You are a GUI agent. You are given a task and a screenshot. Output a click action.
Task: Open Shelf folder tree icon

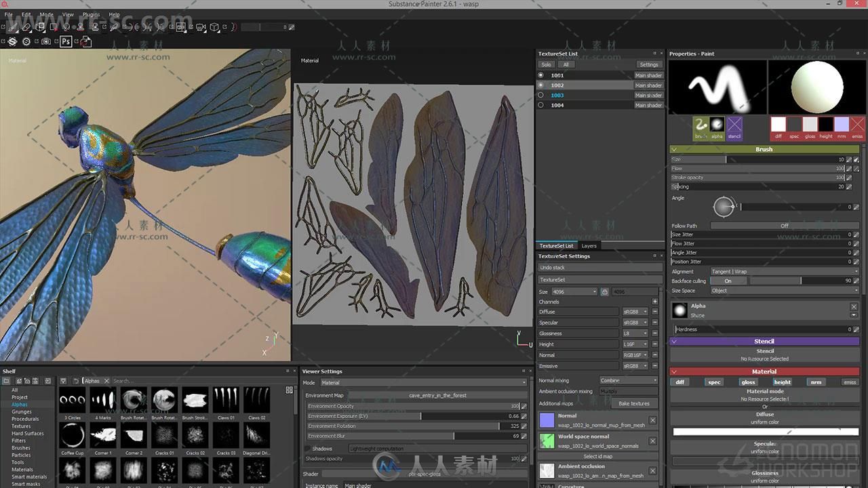(6, 381)
